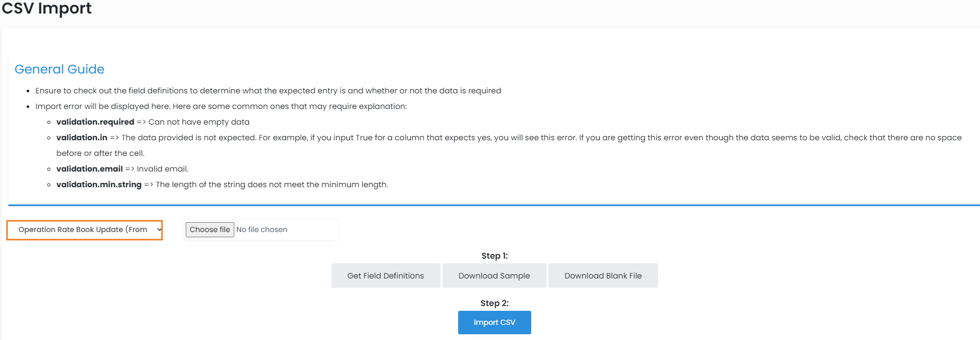Click the bold validation.email term
Image resolution: width=980 pixels, height=340 pixels.
tap(89, 169)
